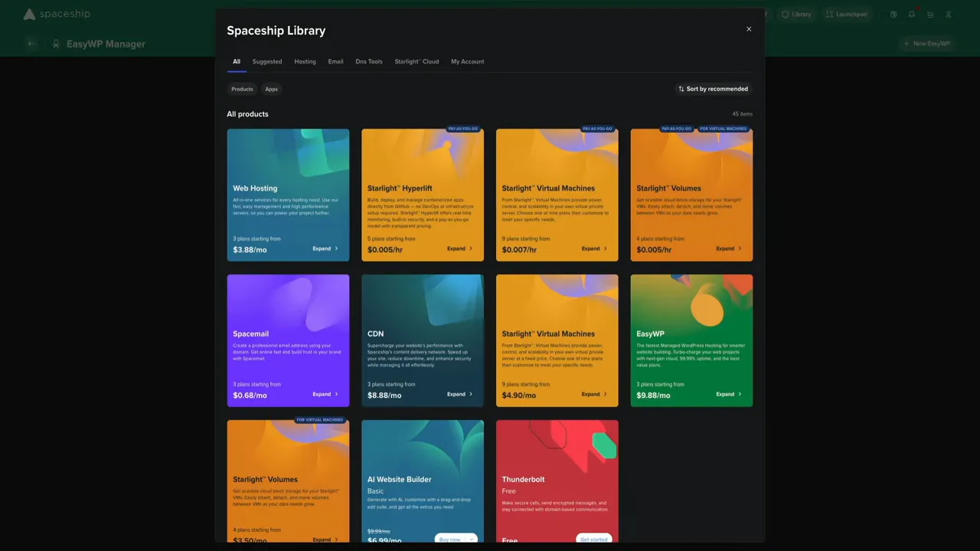
Task: Click the New EasyWP button
Action: (x=927, y=44)
